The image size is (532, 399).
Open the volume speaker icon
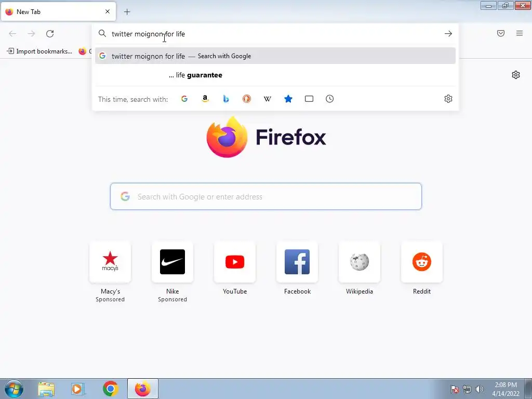click(x=479, y=389)
